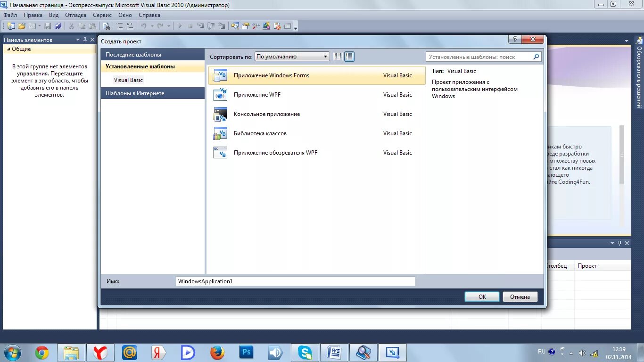Click the Class Library template icon
Viewport: 644px width, 362px height.
pos(220,133)
